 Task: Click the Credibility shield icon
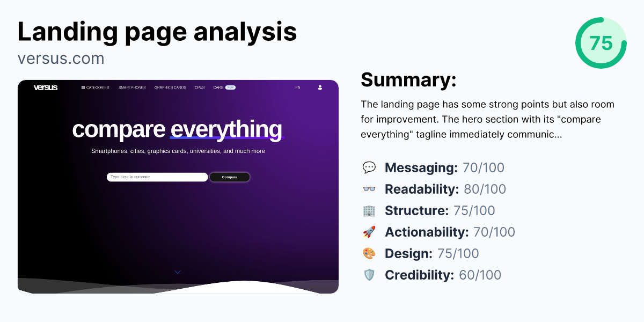point(370,275)
